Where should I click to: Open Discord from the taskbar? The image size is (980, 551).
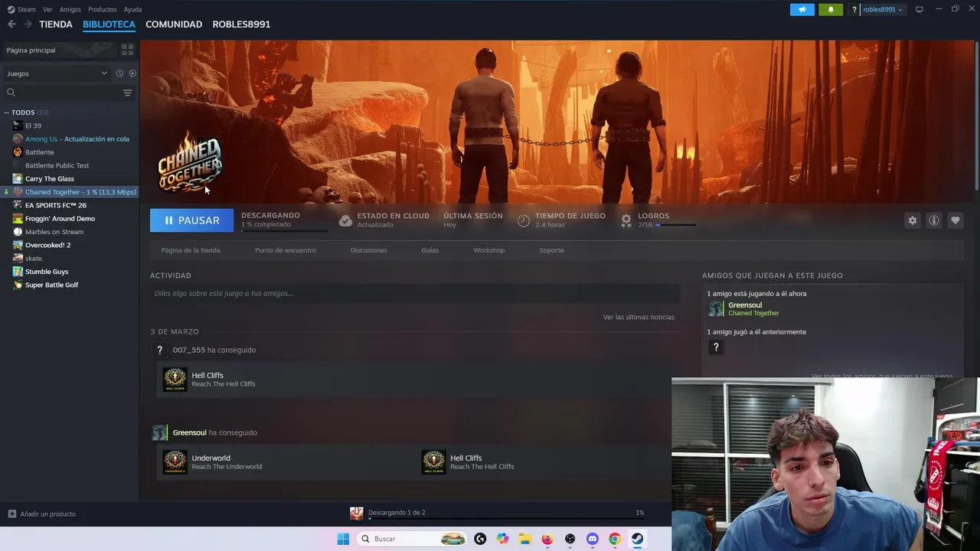(x=592, y=539)
